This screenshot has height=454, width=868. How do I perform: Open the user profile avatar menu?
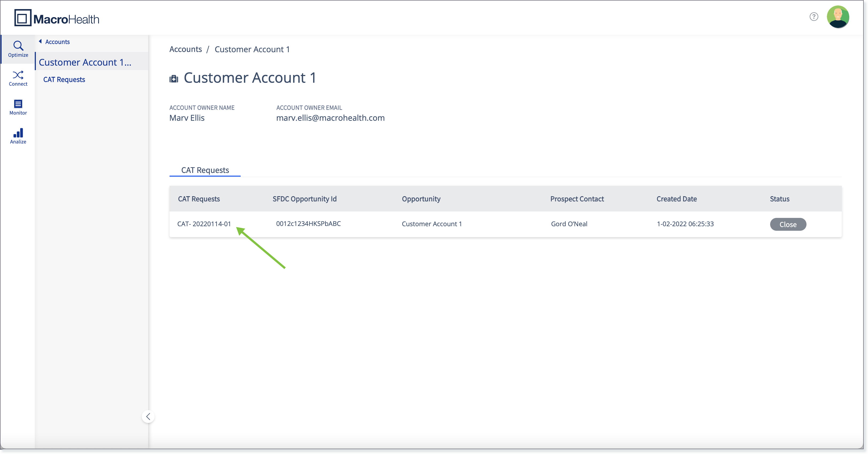pos(838,17)
